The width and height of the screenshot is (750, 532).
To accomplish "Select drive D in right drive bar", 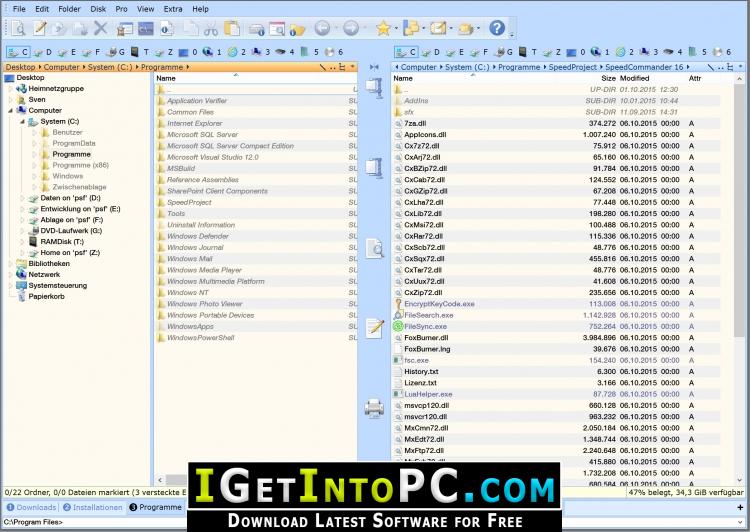I will 430,52.
